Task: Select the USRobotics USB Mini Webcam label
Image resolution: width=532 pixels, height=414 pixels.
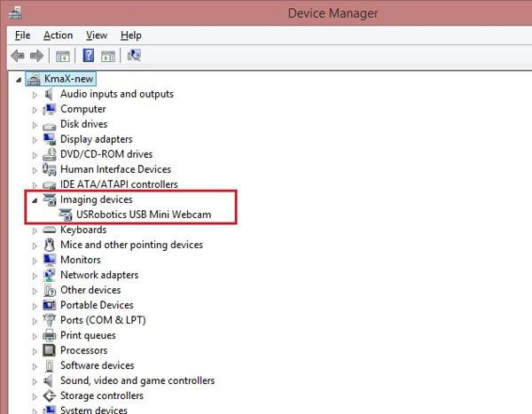Action: point(144,215)
